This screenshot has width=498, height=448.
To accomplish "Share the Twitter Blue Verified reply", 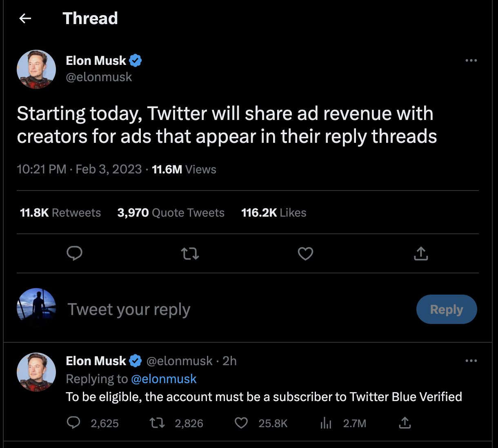I will pyautogui.click(x=405, y=423).
